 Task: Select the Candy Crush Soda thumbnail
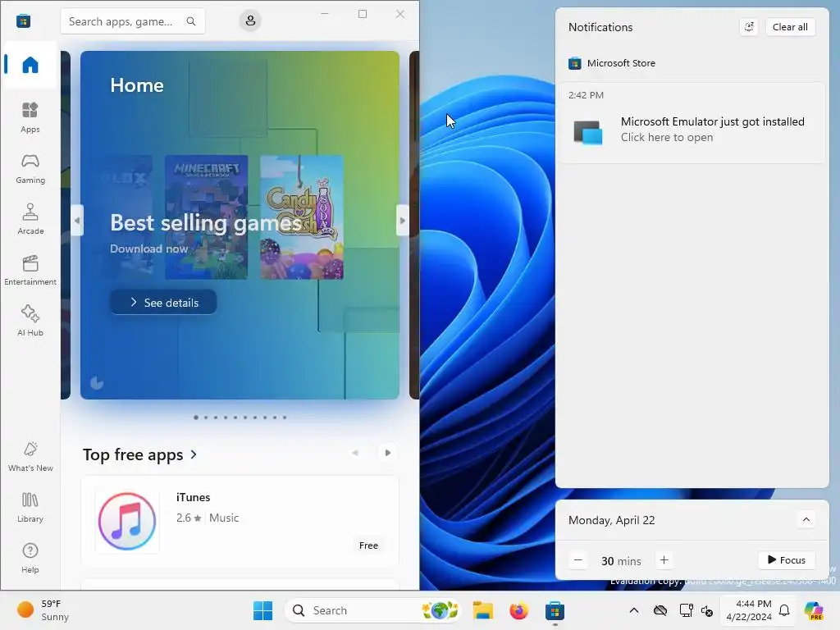click(302, 217)
